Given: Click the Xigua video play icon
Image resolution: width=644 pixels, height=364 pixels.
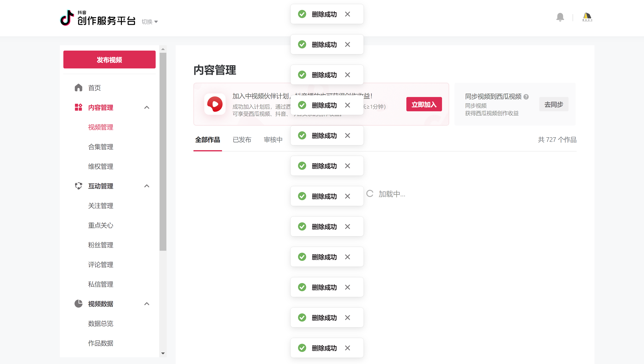Looking at the screenshot, I should pos(215,104).
